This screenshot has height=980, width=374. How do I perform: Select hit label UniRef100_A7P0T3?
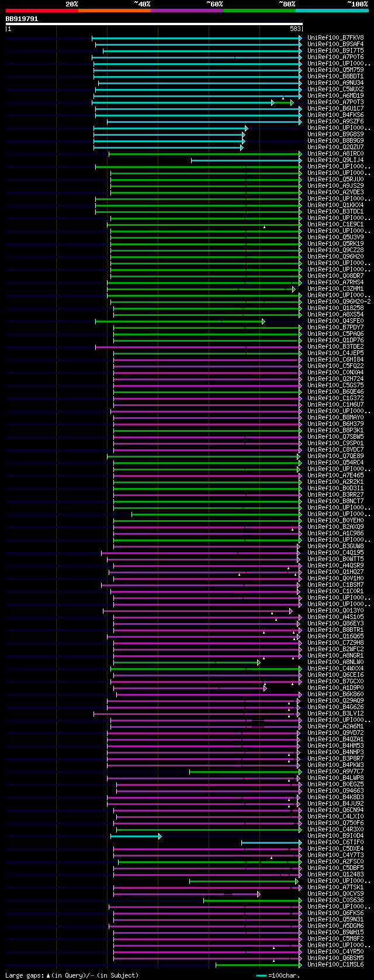pos(335,102)
